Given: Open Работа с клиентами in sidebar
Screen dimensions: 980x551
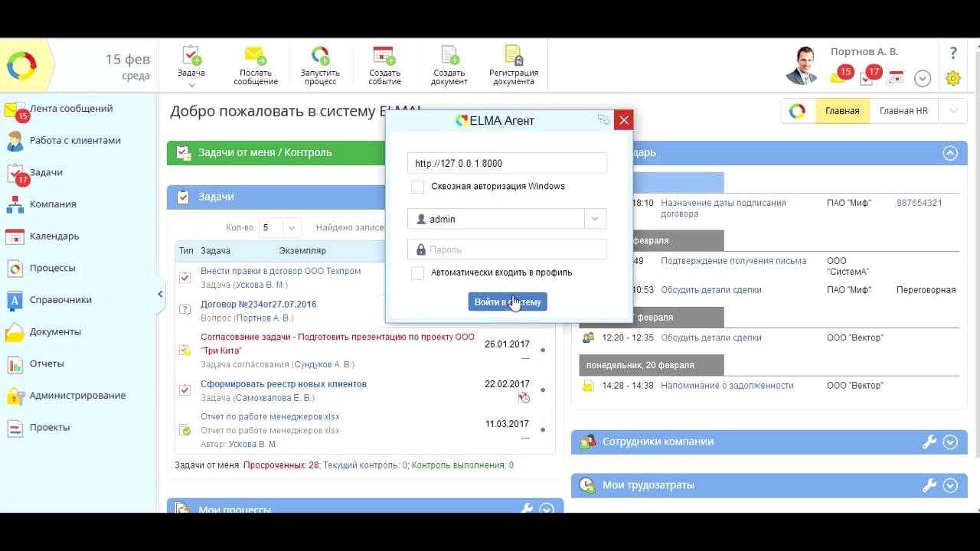Looking at the screenshot, I should point(75,141).
